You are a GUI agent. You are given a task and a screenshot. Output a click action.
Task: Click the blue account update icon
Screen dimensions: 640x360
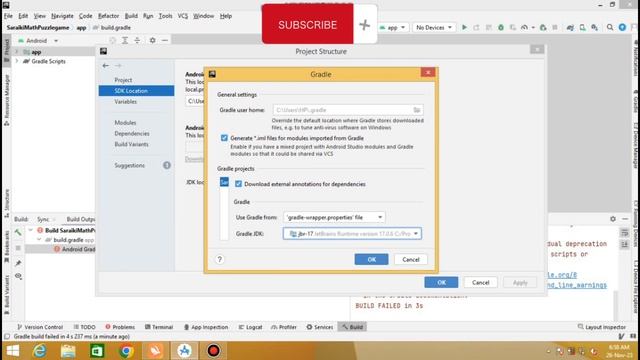(x=622, y=27)
